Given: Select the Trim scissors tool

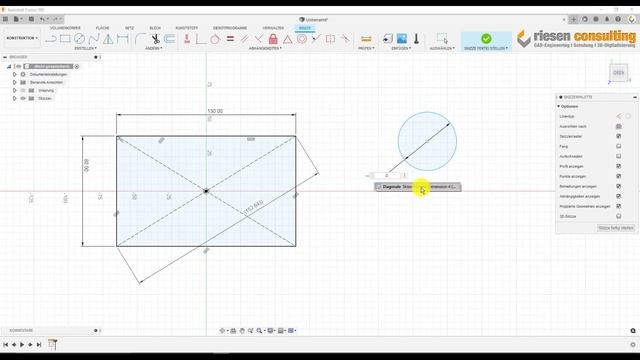Looking at the screenshot, I should click(155, 39).
